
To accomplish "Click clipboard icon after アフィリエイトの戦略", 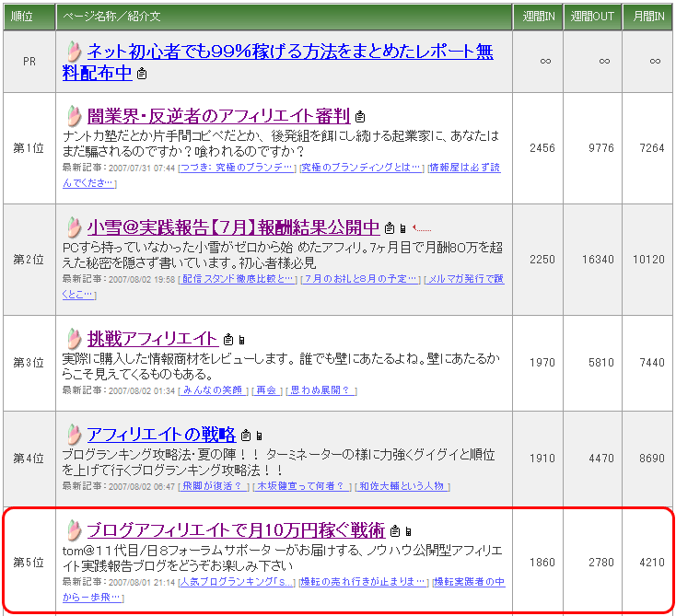I will 246,436.
